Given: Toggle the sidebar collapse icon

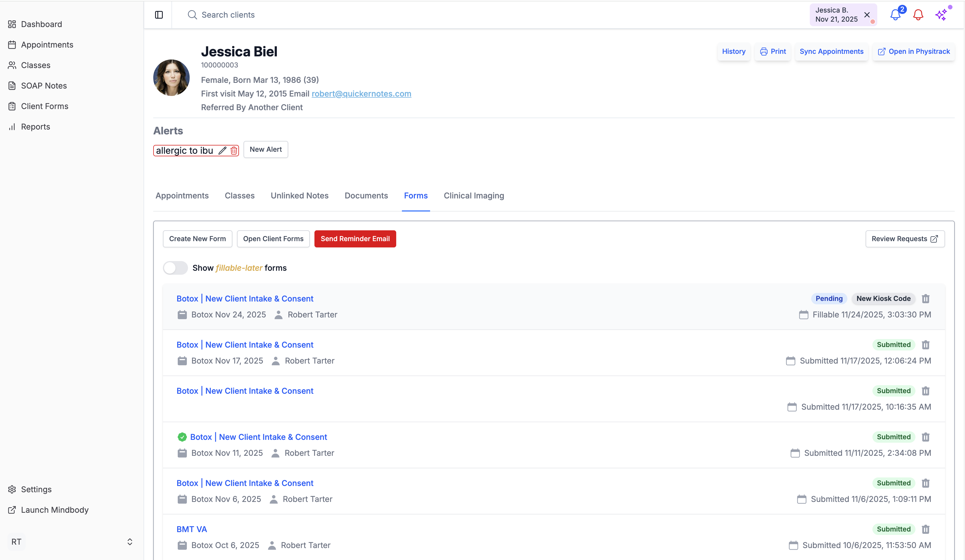Looking at the screenshot, I should (x=159, y=15).
